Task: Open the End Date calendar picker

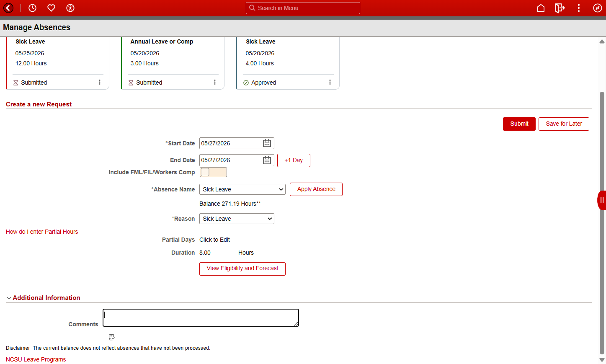Action: [267, 160]
